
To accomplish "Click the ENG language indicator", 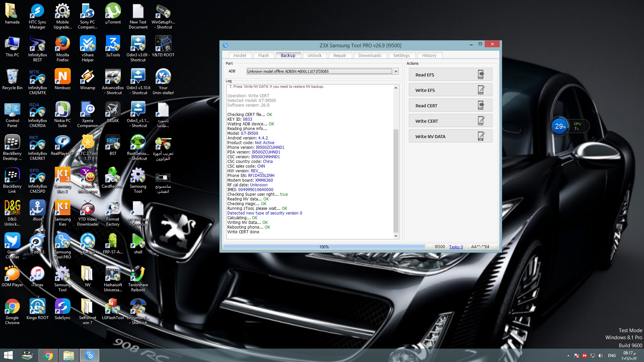I will click(x=612, y=355).
